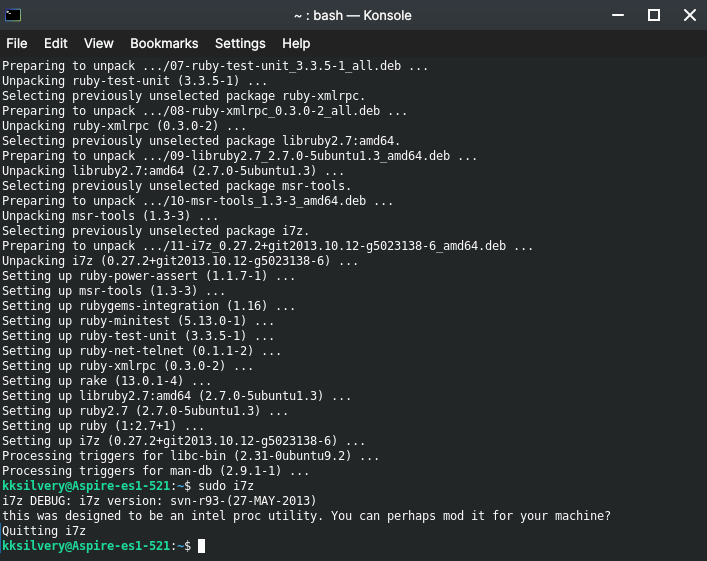
Task: Open the File menu
Action: coord(17,43)
